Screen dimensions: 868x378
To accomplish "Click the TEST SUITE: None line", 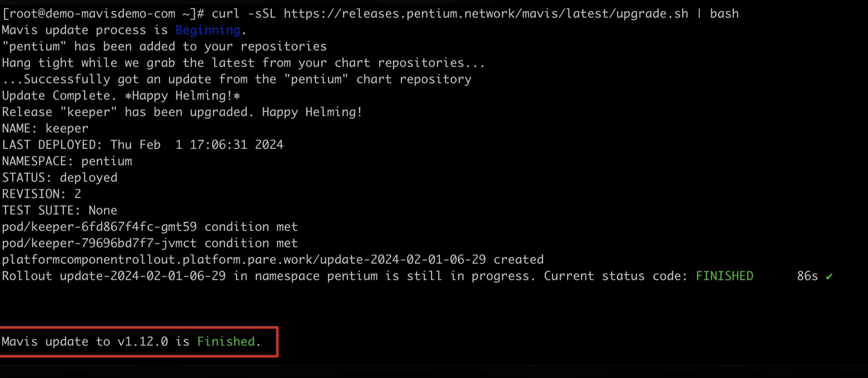I will [60, 211].
